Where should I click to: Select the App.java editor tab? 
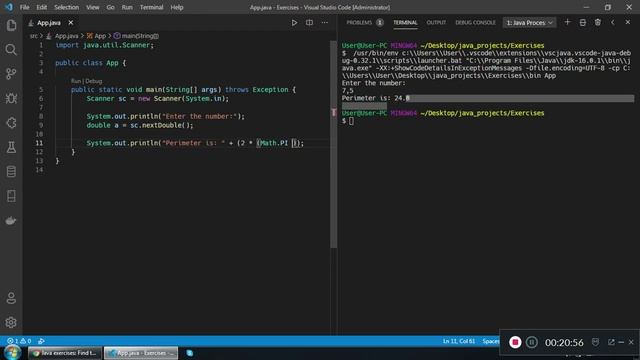[49, 23]
